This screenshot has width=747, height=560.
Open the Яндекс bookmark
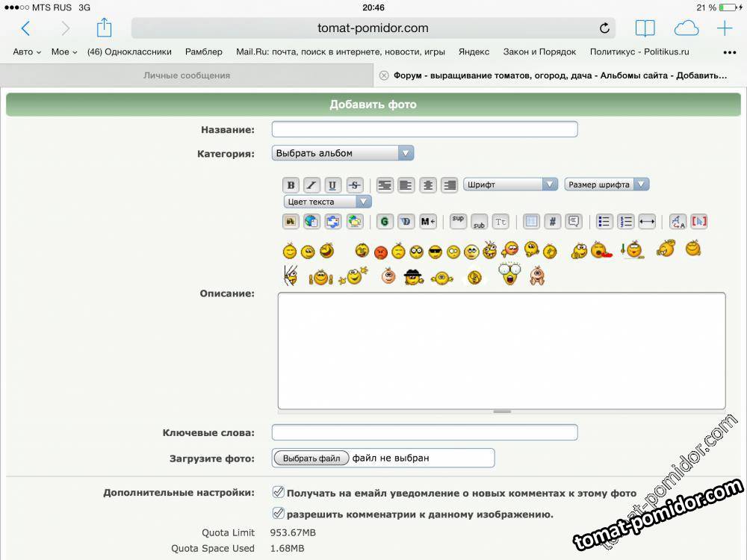click(x=474, y=52)
